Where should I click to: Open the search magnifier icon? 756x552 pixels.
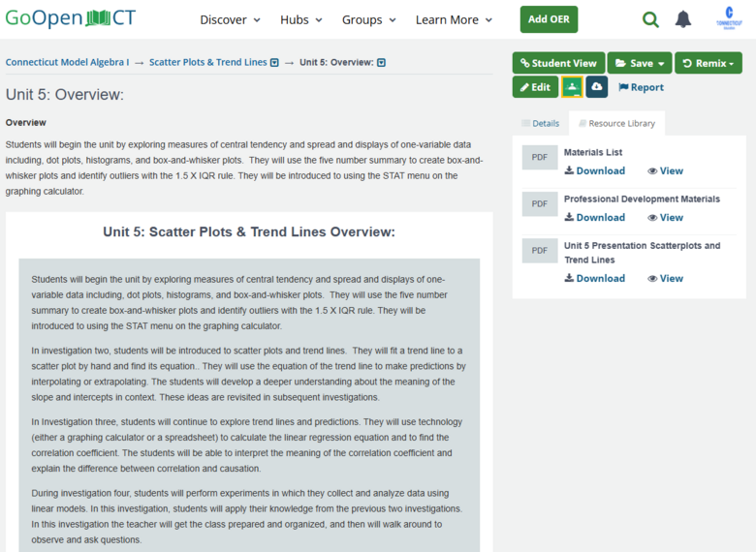(650, 19)
